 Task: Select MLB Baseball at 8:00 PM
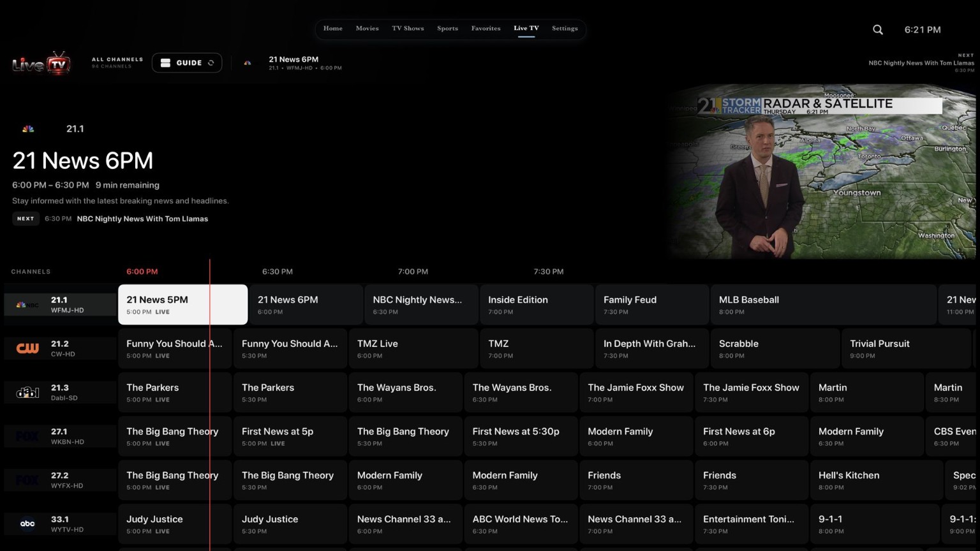point(823,305)
